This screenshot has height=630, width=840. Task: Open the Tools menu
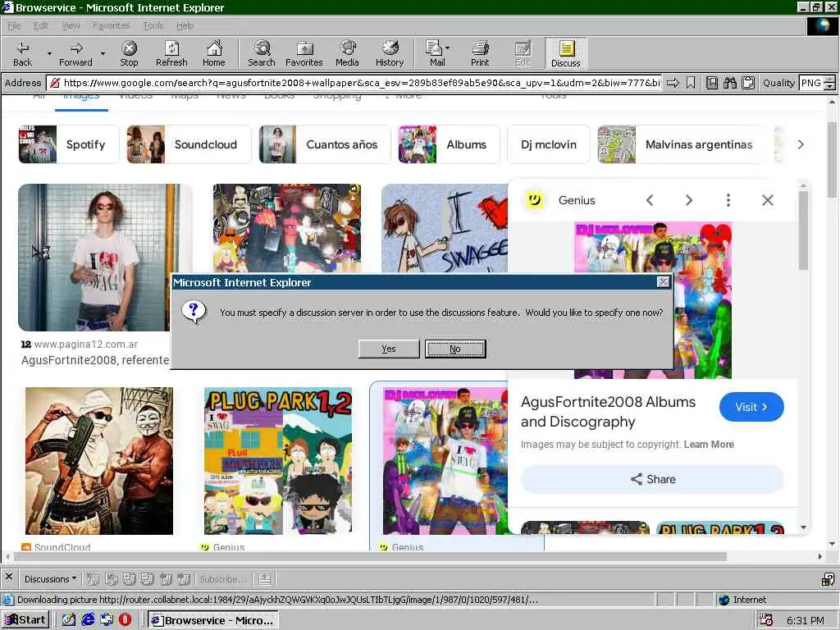(153, 25)
